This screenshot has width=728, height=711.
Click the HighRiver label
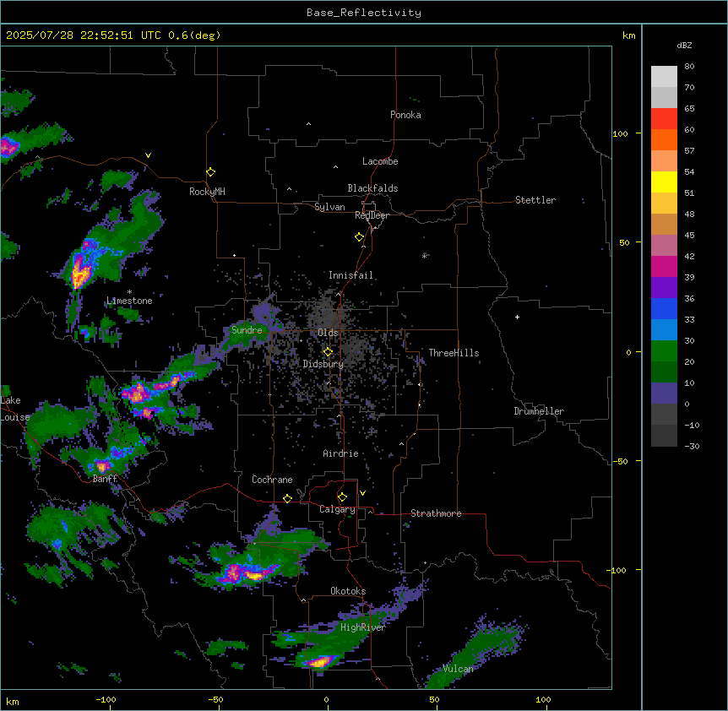pyautogui.click(x=363, y=627)
